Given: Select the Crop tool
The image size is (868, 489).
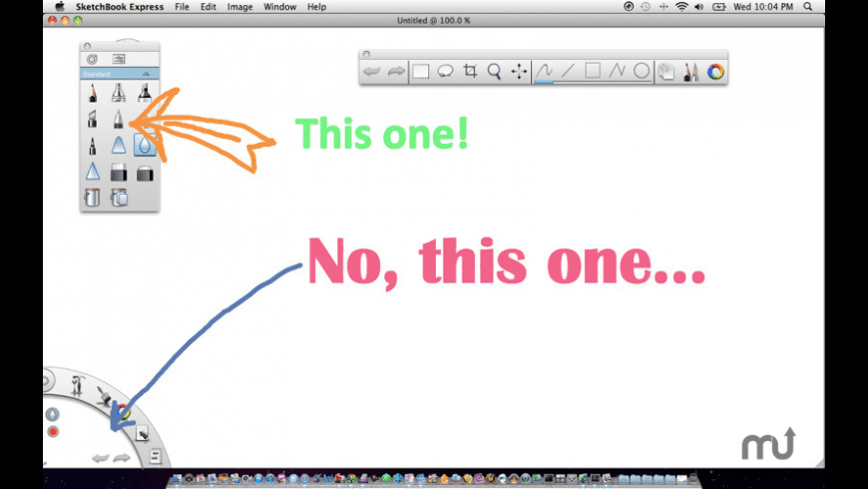Looking at the screenshot, I should tap(470, 71).
